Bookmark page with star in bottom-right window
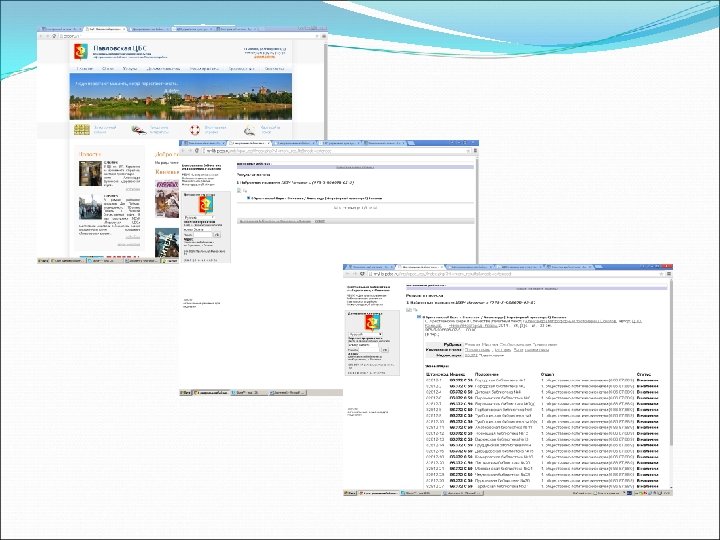720x540 pixels. tap(661, 274)
